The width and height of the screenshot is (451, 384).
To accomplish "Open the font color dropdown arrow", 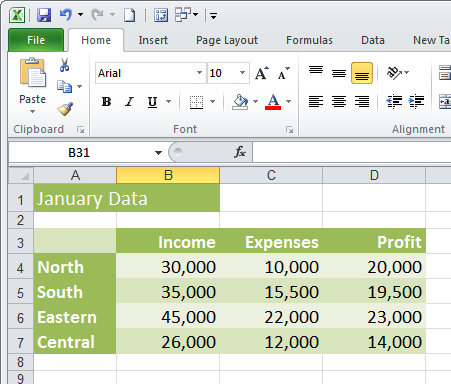I will click(289, 102).
